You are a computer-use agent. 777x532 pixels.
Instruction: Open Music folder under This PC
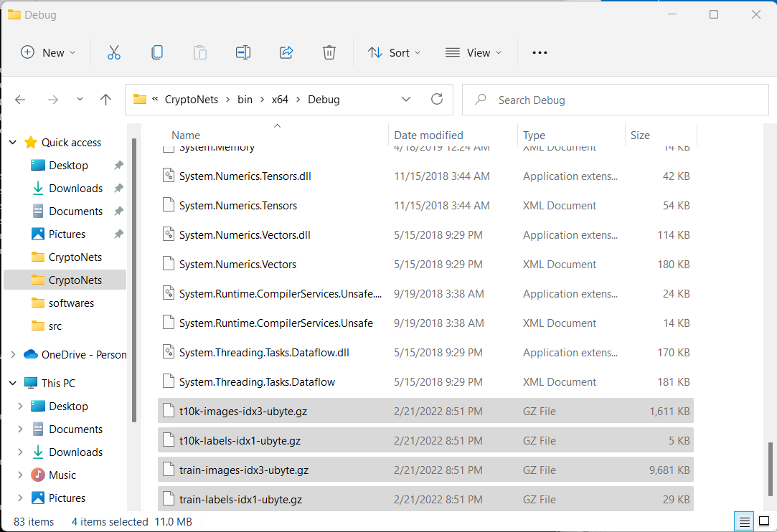[x=62, y=475]
